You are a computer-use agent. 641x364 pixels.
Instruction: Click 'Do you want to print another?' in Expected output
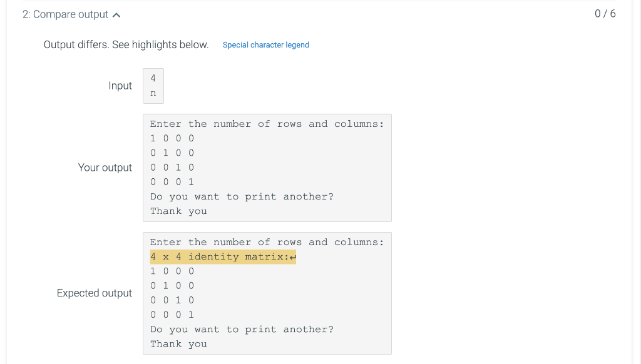pyautogui.click(x=242, y=329)
